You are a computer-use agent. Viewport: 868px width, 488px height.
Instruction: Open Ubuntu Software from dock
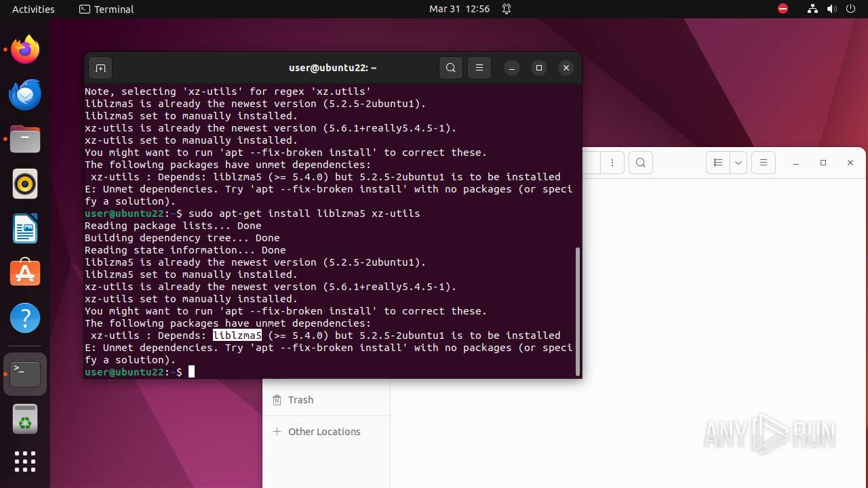pos(25,273)
